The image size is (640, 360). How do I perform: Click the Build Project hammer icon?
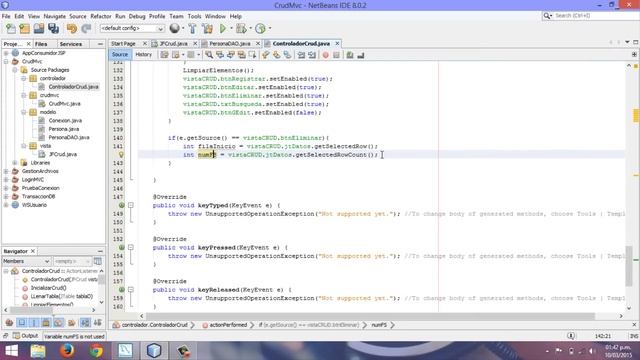(192, 29)
